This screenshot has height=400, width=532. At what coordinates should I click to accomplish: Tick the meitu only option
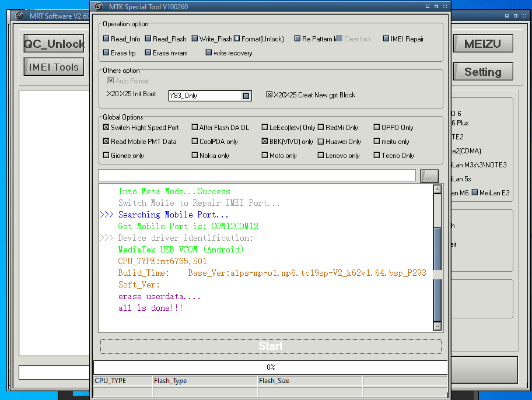(377, 141)
